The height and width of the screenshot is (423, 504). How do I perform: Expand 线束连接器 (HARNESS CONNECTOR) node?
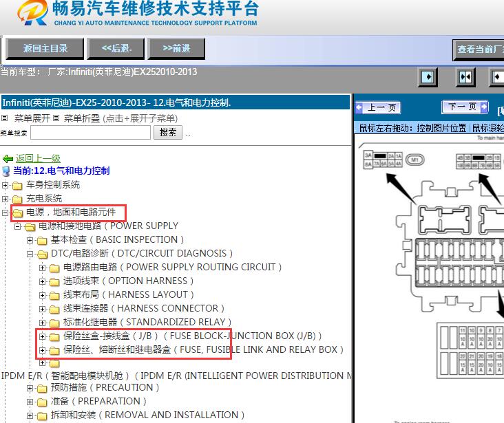click(42, 309)
